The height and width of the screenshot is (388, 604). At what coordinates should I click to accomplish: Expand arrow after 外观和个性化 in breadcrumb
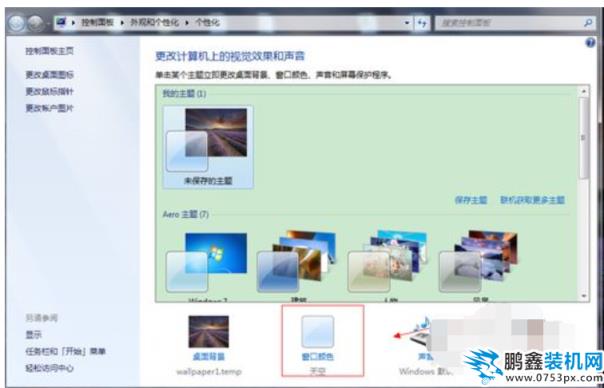pyautogui.click(x=188, y=23)
